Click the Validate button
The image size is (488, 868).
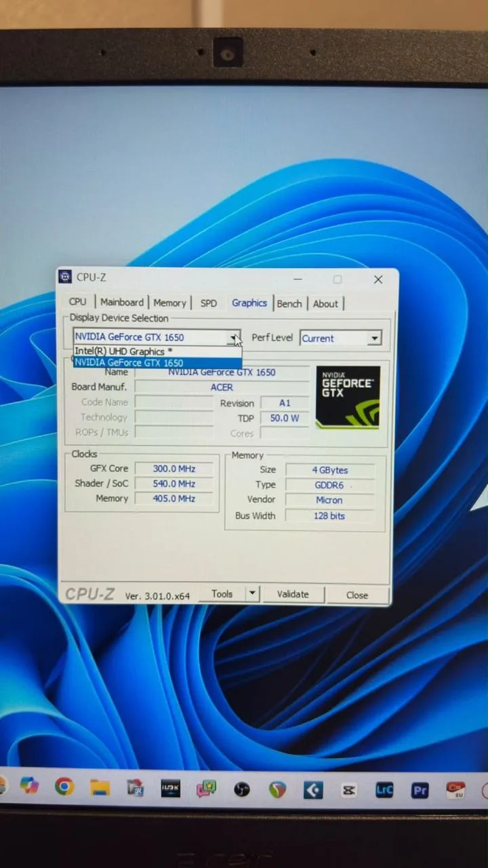pyautogui.click(x=293, y=595)
